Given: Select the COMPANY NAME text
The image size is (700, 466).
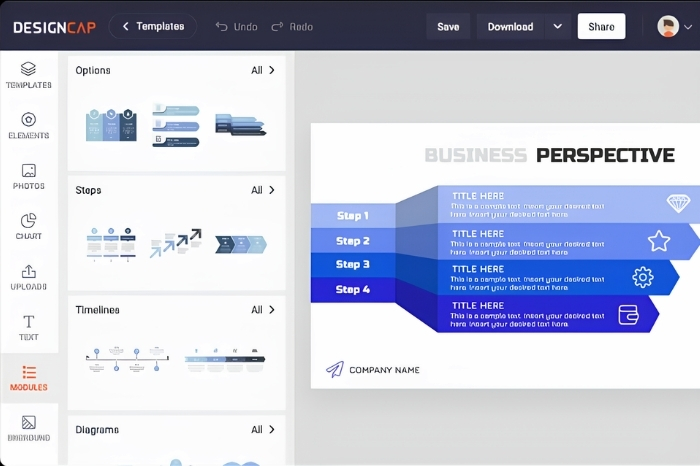Looking at the screenshot, I should tap(384, 370).
